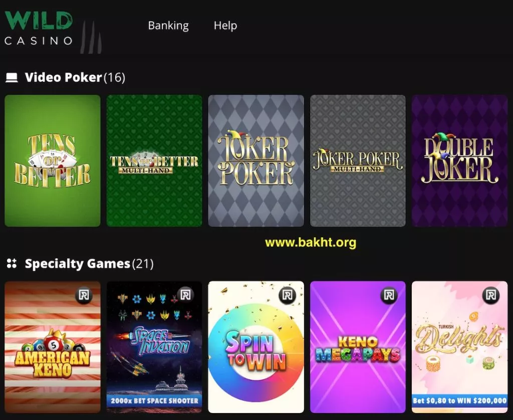Play the Spin to Win game
The width and height of the screenshot is (513, 420).
[256, 347]
